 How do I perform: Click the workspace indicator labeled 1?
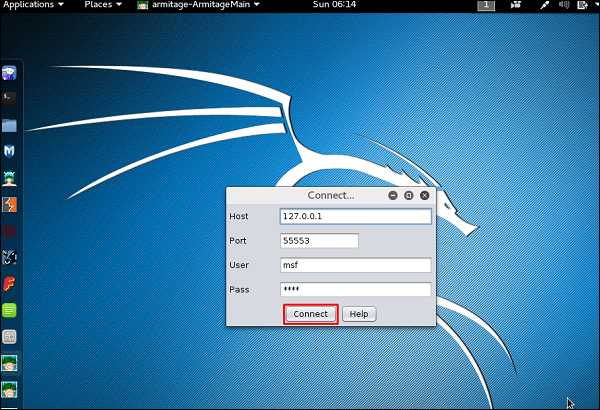pyautogui.click(x=486, y=6)
